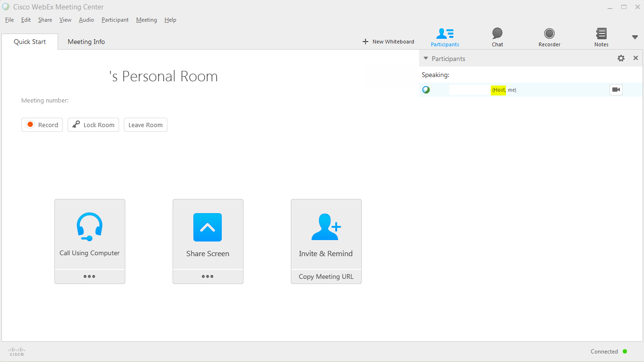
Task: Click the Cisco logo in status bar
Action: pyautogui.click(x=17, y=352)
